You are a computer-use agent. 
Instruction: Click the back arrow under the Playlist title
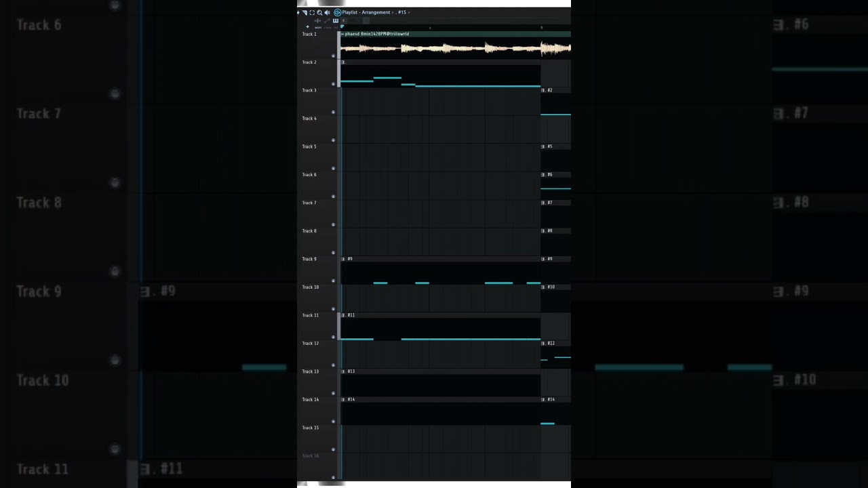pyautogui.click(x=343, y=21)
